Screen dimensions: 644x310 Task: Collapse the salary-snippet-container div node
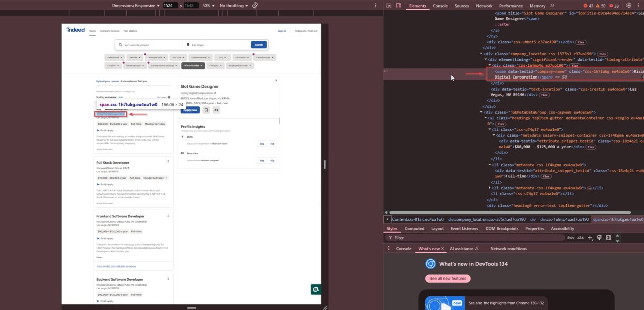495,135
